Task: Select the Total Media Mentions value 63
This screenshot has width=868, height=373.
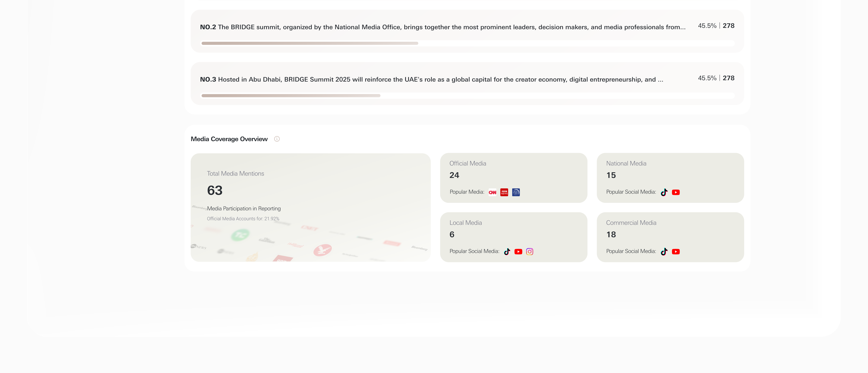Action: [215, 191]
